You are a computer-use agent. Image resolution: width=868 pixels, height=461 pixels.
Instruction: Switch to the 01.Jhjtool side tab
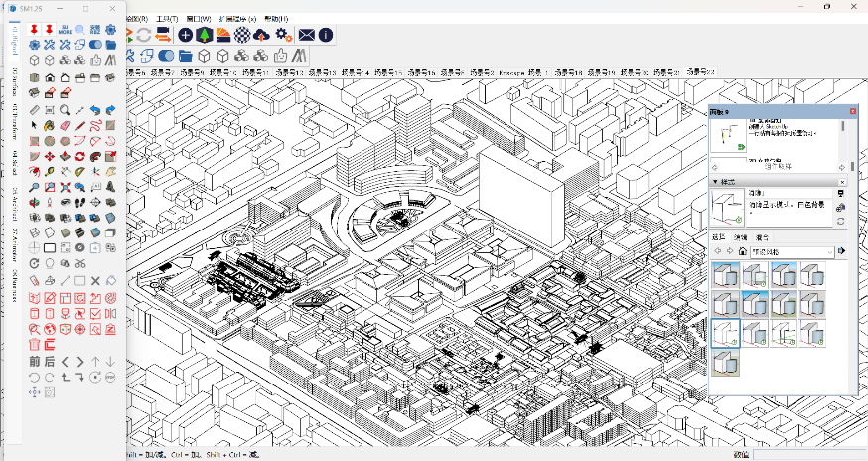pyautogui.click(x=15, y=40)
